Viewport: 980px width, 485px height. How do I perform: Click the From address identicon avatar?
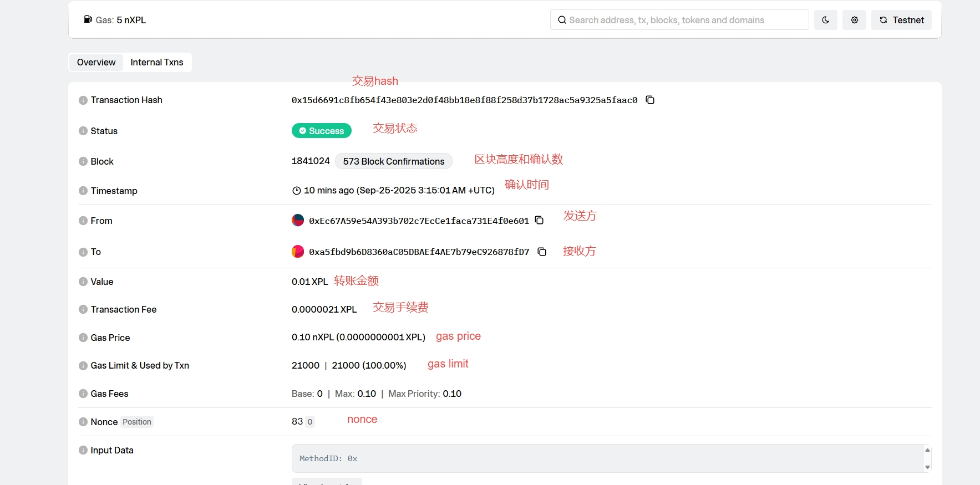298,221
